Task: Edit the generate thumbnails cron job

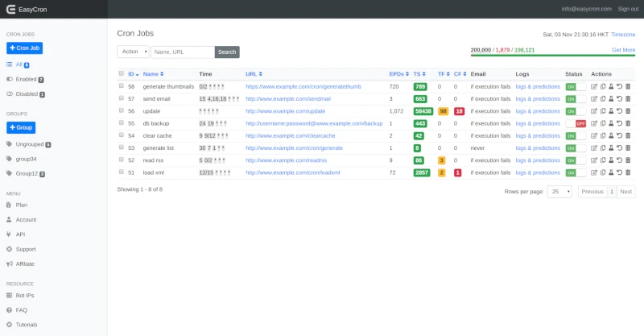Action: [594, 87]
